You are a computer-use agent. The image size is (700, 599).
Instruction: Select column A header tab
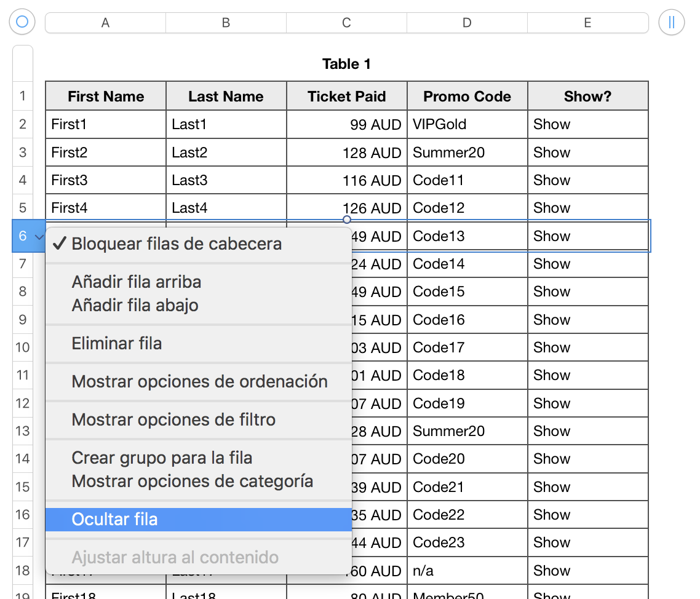pos(105,23)
